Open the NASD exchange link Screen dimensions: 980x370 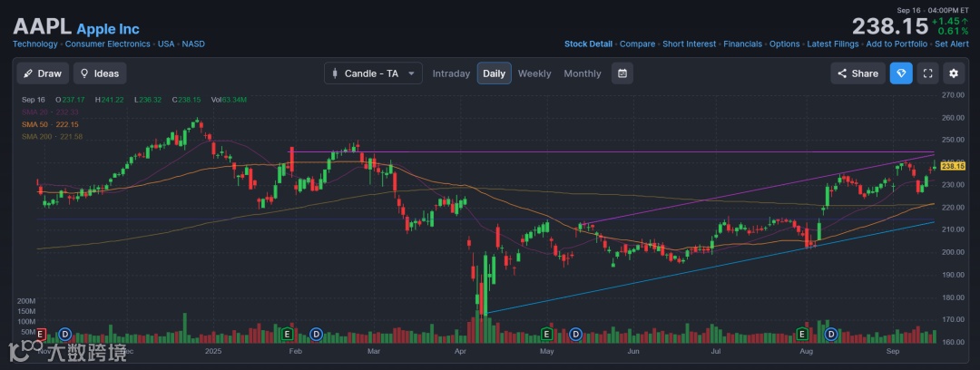pyautogui.click(x=193, y=44)
